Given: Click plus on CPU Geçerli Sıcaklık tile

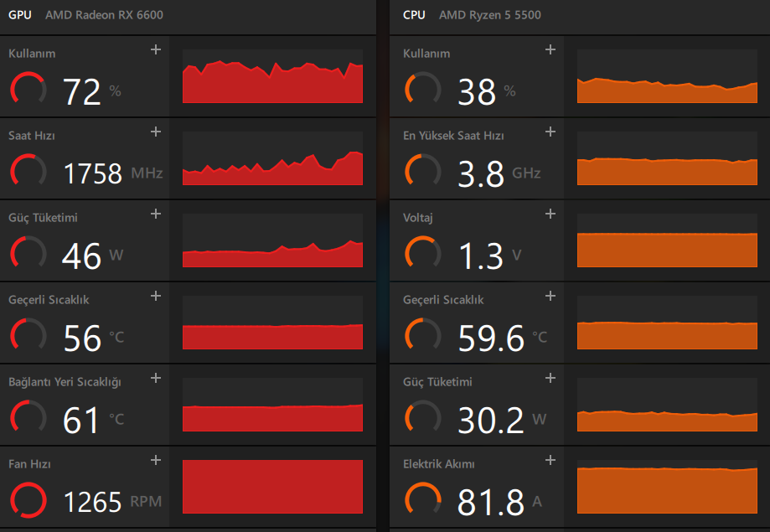Looking at the screenshot, I should 550,296.
